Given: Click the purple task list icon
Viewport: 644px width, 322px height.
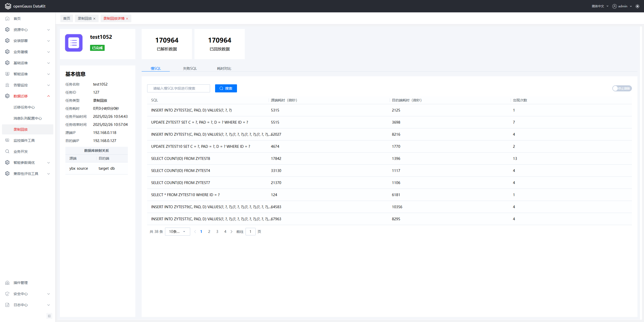Looking at the screenshot, I should click(x=74, y=43).
